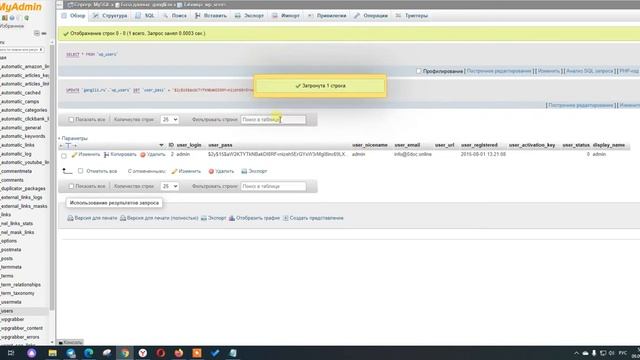Open the Вставить tab

tap(211, 16)
